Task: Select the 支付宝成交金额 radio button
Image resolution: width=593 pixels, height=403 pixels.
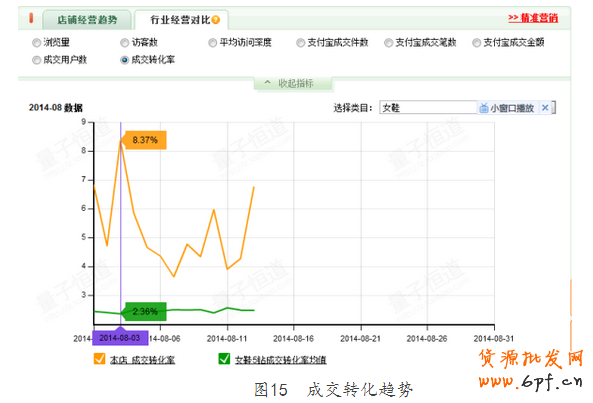Action: [x=477, y=43]
